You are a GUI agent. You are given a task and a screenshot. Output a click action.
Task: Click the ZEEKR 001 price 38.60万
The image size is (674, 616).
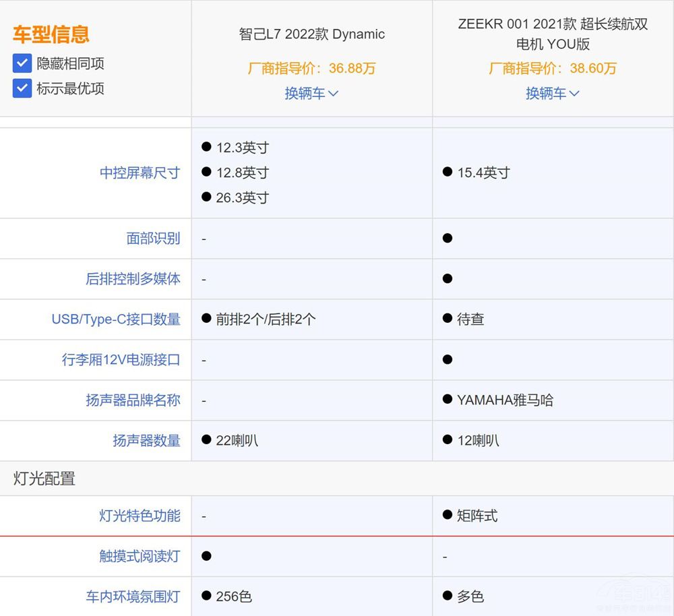(x=552, y=68)
